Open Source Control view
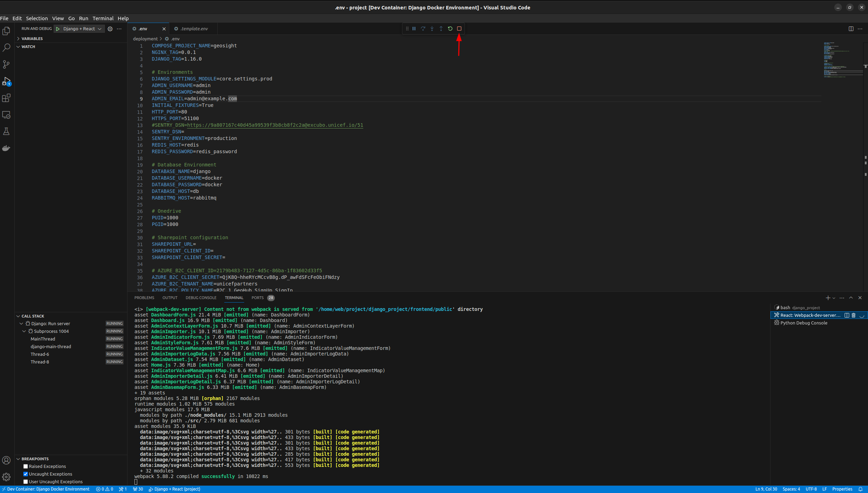Viewport: 868px width, 493px height. coord(6,64)
